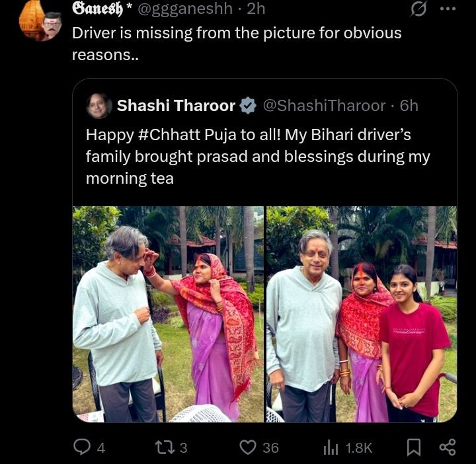Open the three-dot more options menu
The image size is (476, 464).
click(x=448, y=9)
